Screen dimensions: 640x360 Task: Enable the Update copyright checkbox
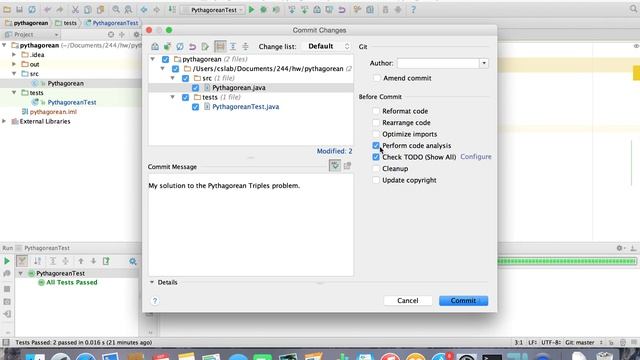376,180
